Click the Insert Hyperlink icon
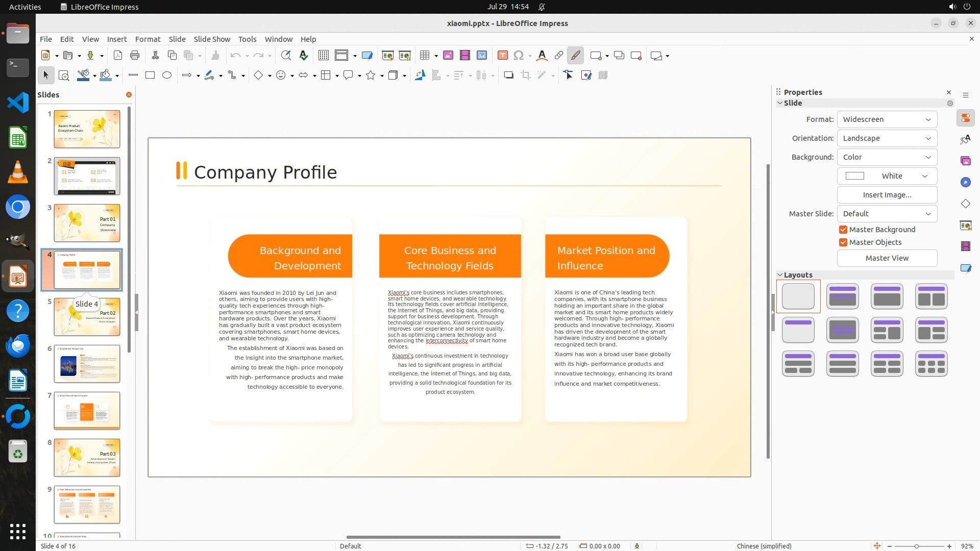 tap(558, 56)
